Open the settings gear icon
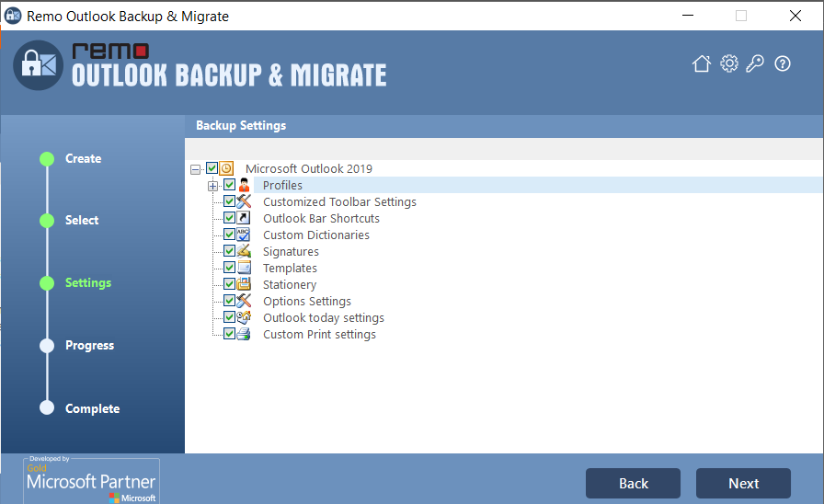This screenshot has width=824, height=504. click(729, 63)
